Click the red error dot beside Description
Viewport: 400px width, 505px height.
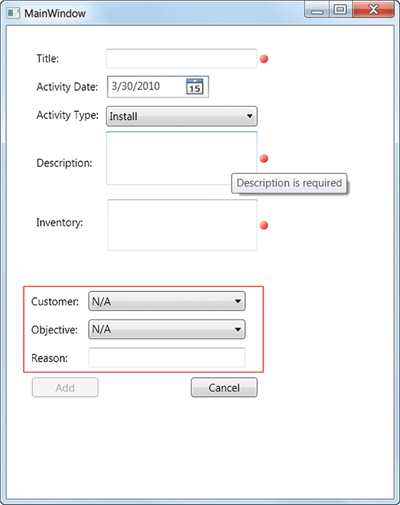pos(264,158)
